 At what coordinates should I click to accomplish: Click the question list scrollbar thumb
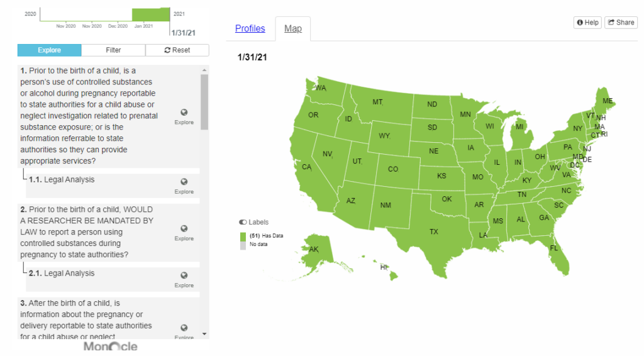click(x=204, y=103)
